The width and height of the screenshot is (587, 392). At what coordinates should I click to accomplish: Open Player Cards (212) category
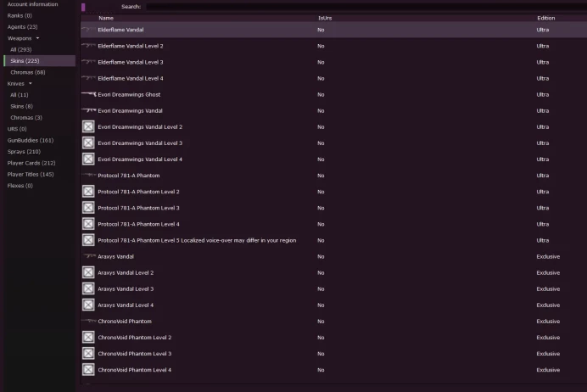(x=31, y=163)
